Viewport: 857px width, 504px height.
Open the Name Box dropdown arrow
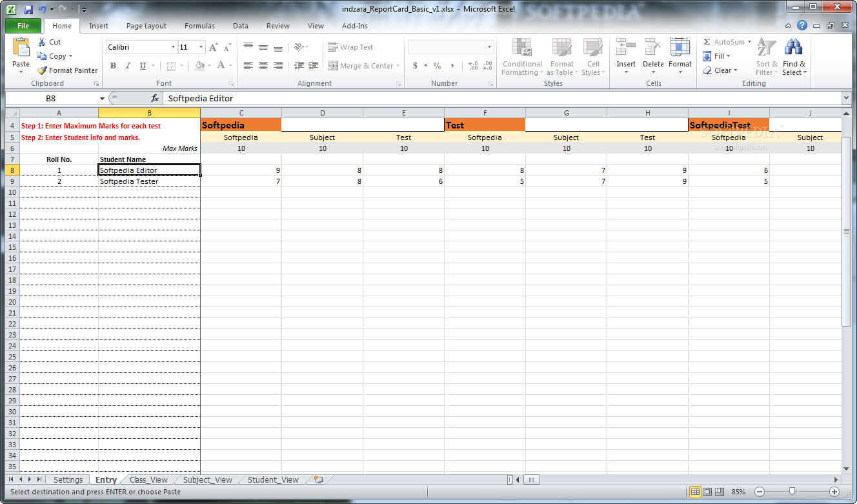click(102, 98)
